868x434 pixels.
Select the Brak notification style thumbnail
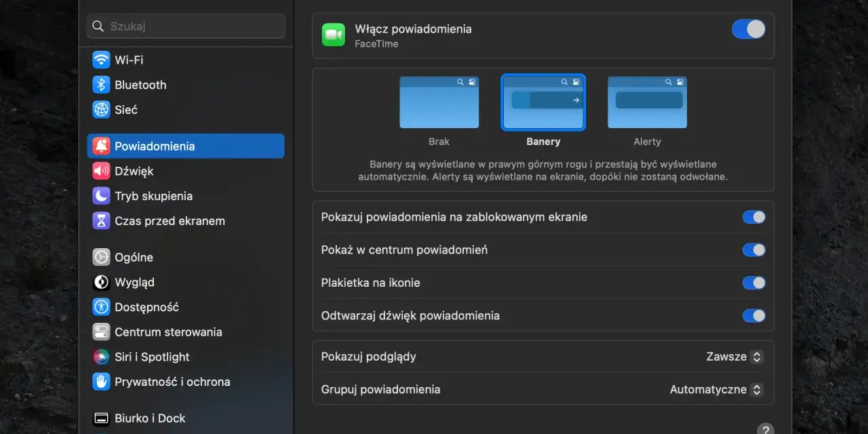(439, 102)
